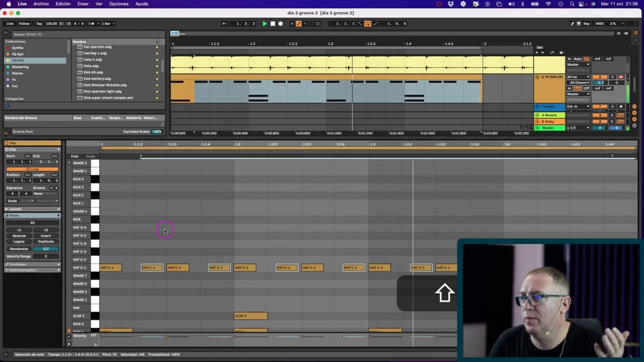The height and width of the screenshot is (362, 644).
Task: Toggle the track 6 activator button
Action: 600,77
